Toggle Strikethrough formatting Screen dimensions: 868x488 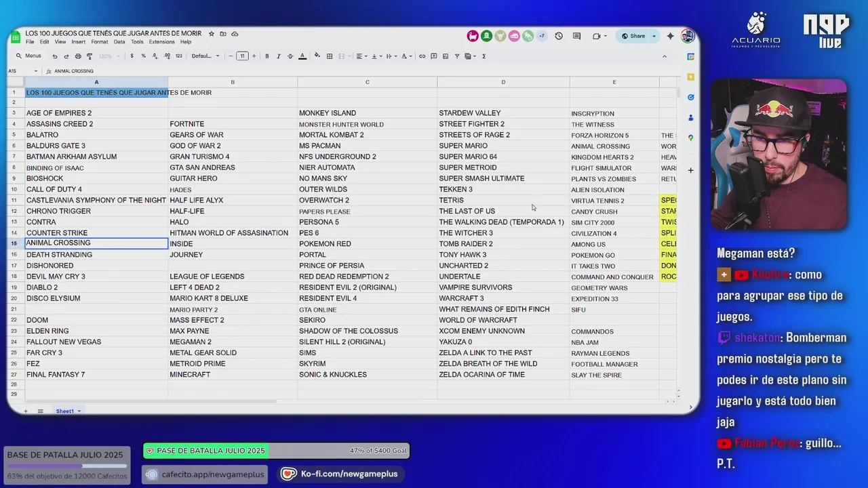290,56
